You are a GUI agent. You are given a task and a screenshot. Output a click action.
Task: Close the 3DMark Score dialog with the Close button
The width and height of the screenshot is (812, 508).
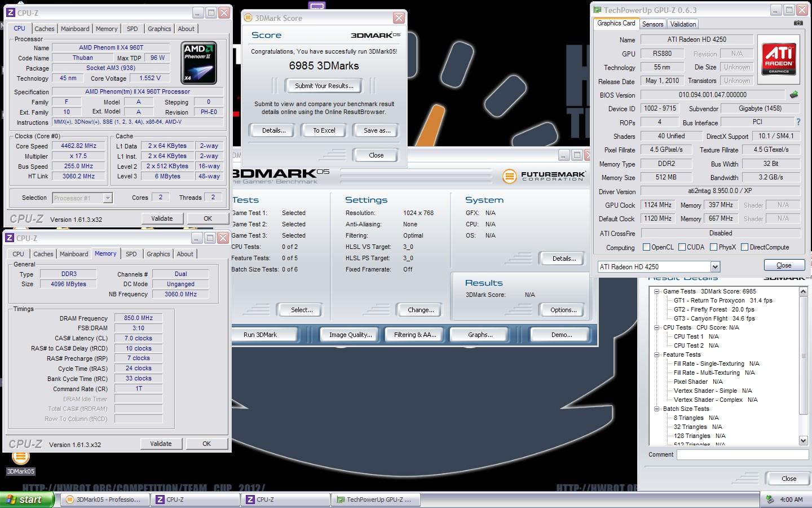point(376,155)
